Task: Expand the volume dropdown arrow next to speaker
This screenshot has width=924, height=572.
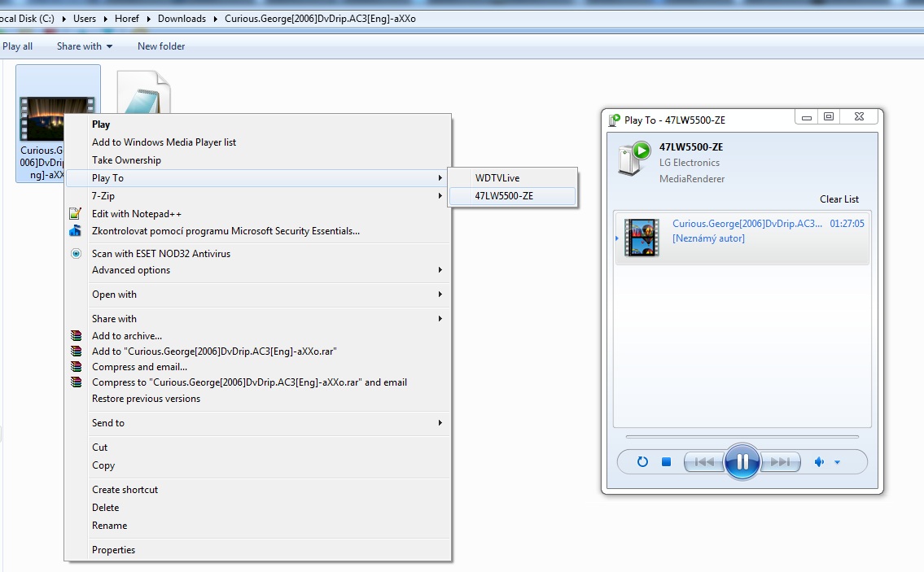Action: pyautogui.click(x=837, y=463)
